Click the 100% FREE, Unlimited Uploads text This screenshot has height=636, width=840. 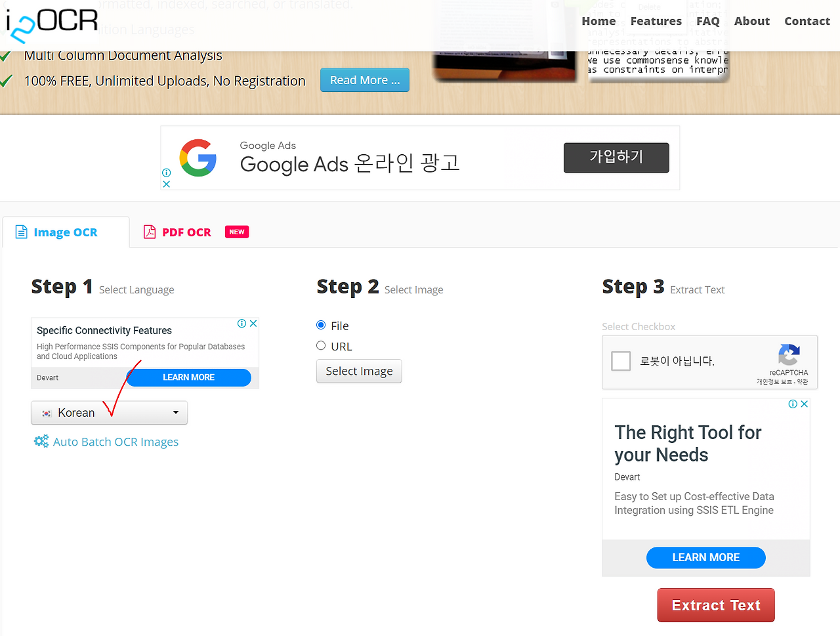(x=165, y=81)
